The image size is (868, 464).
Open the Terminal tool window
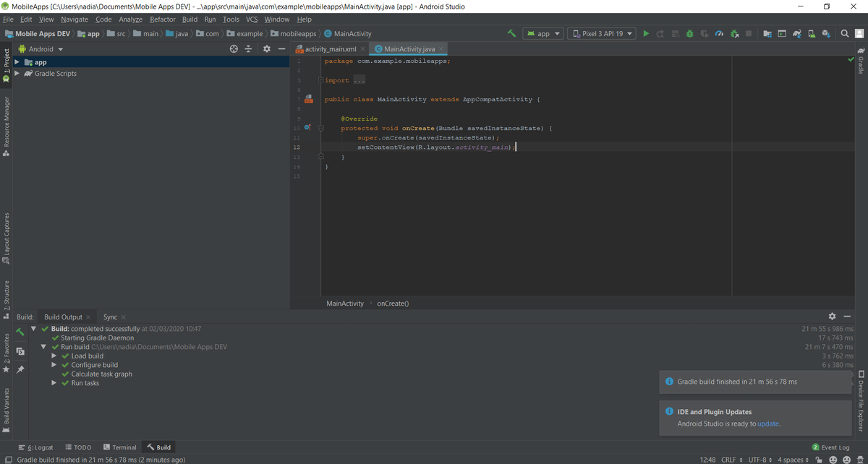[120, 447]
